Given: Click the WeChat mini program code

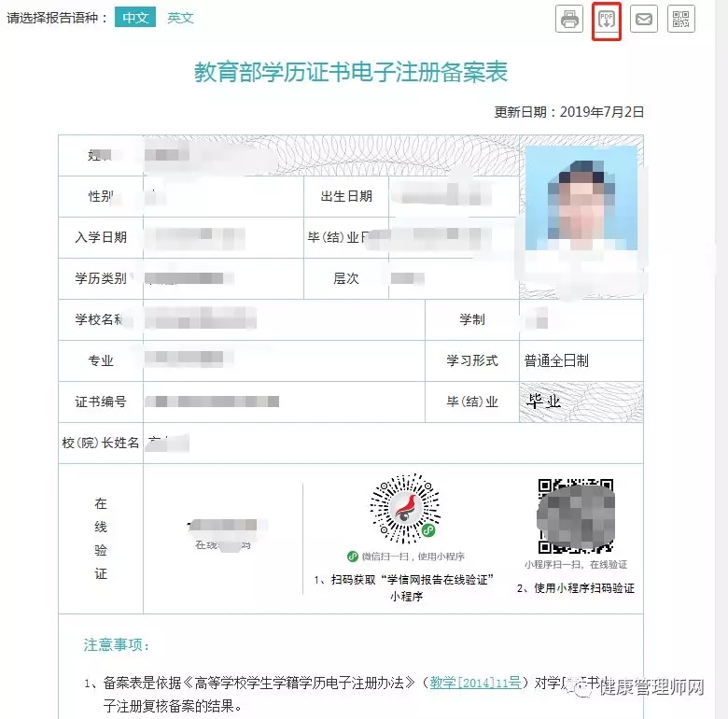Looking at the screenshot, I should point(404,508).
